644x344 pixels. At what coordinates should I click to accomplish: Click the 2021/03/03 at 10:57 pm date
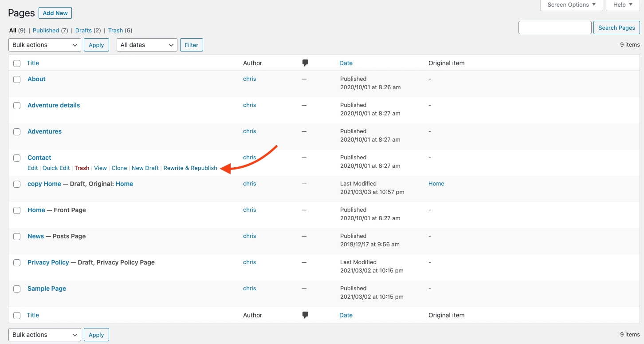[x=372, y=192]
